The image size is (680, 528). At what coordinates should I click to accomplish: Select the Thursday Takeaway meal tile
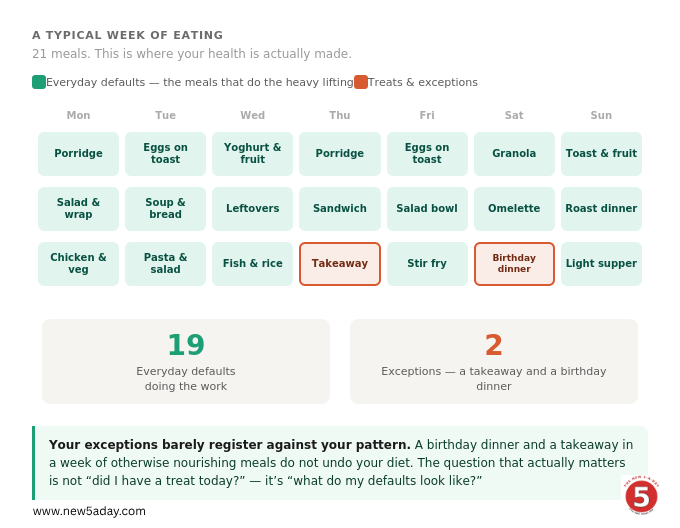(x=340, y=264)
